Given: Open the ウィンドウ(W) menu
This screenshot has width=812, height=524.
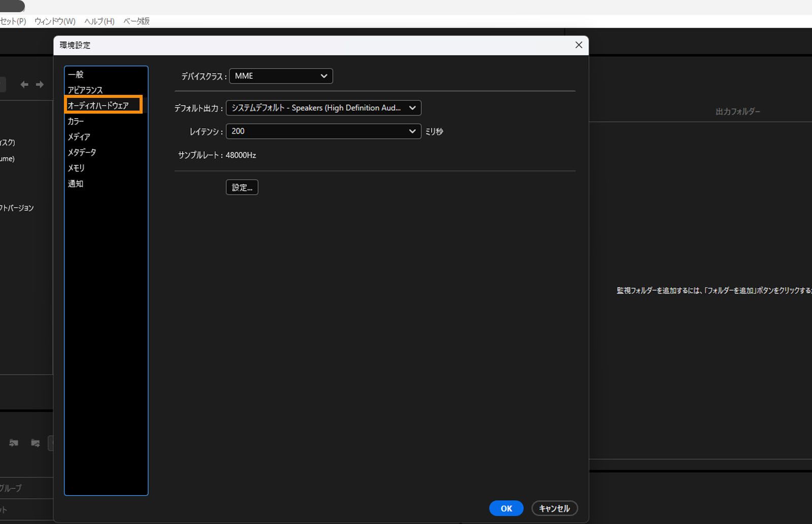Looking at the screenshot, I should tap(55, 21).
